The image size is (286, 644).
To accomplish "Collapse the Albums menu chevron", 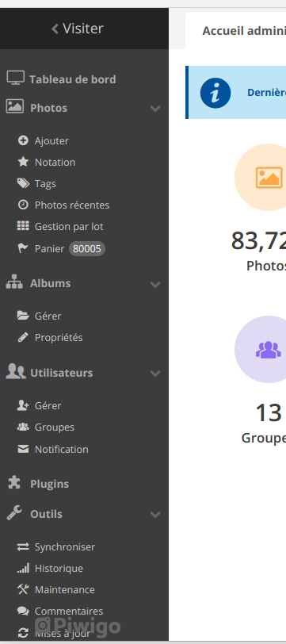I will pyautogui.click(x=155, y=284).
